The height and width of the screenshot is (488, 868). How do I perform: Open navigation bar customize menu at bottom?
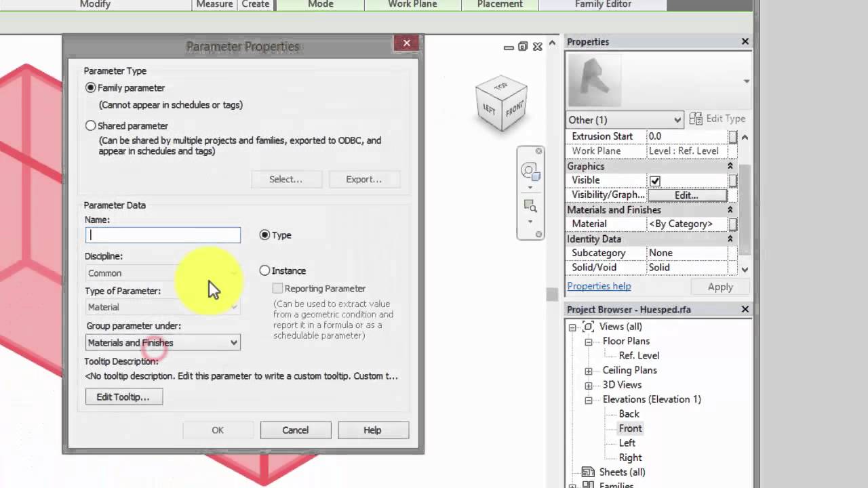coord(539,235)
